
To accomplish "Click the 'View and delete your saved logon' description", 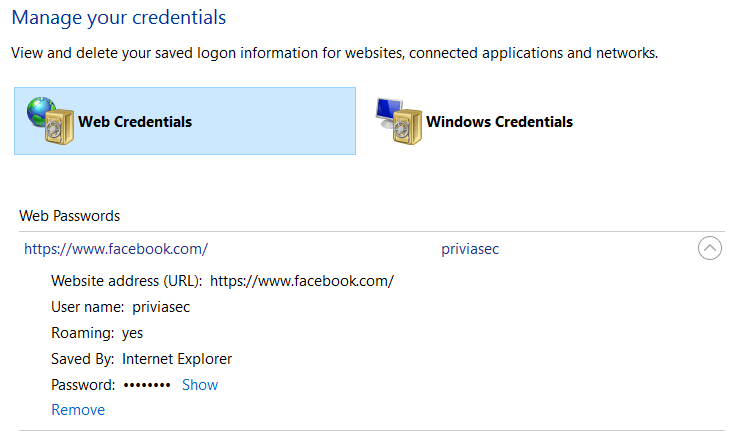I will click(x=335, y=53).
